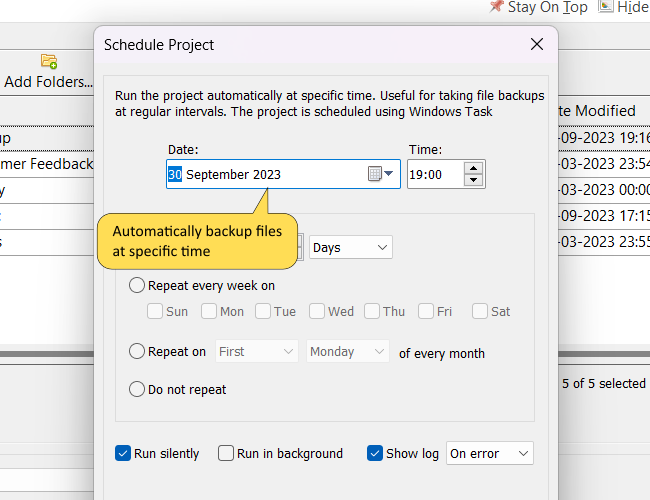Image resolution: width=650 pixels, height=500 pixels.
Task: Tick the Sun weekday checkbox
Action: 155,311
